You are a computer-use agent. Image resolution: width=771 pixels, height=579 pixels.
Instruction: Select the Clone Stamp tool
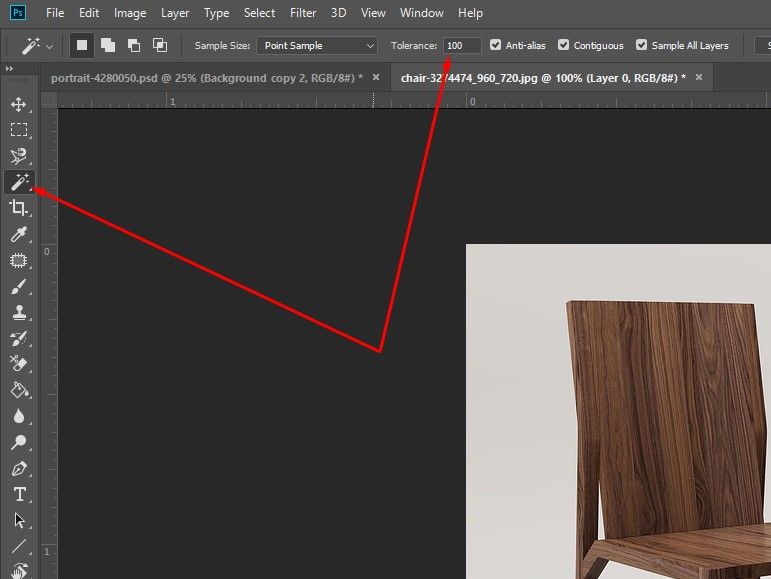pos(18,313)
